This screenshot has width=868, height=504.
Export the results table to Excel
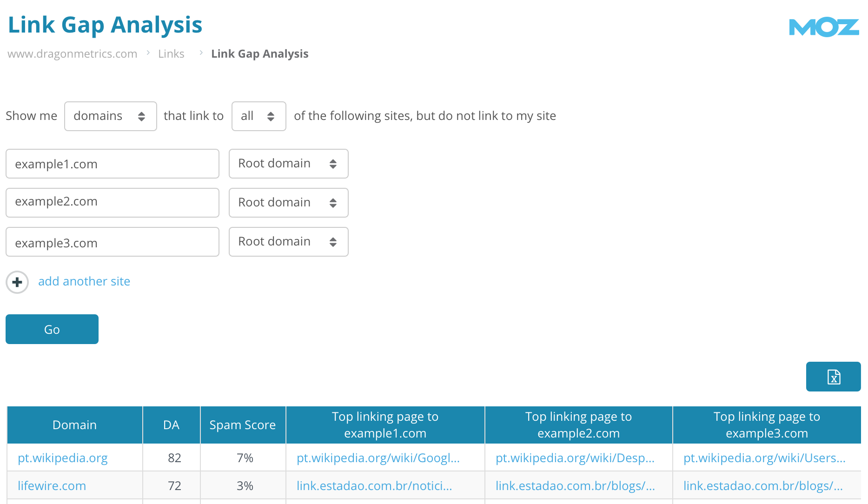pyautogui.click(x=833, y=377)
